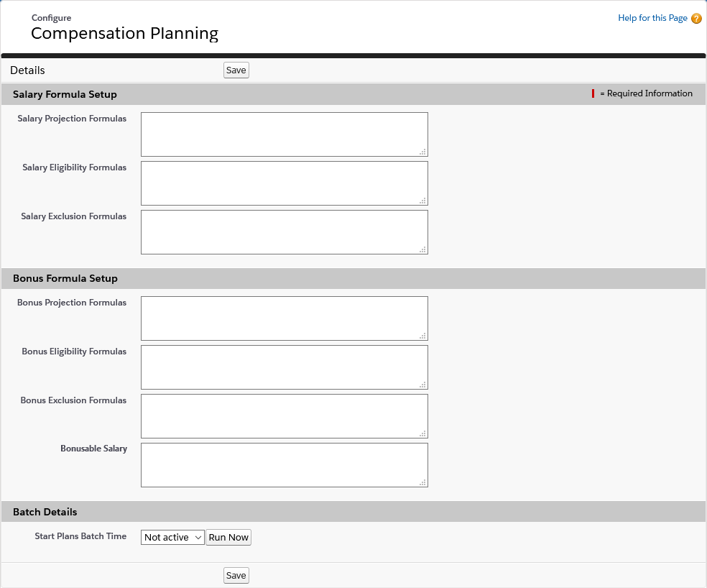Click resize handle of Bonusable Salary box
707x588 pixels.
click(423, 482)
